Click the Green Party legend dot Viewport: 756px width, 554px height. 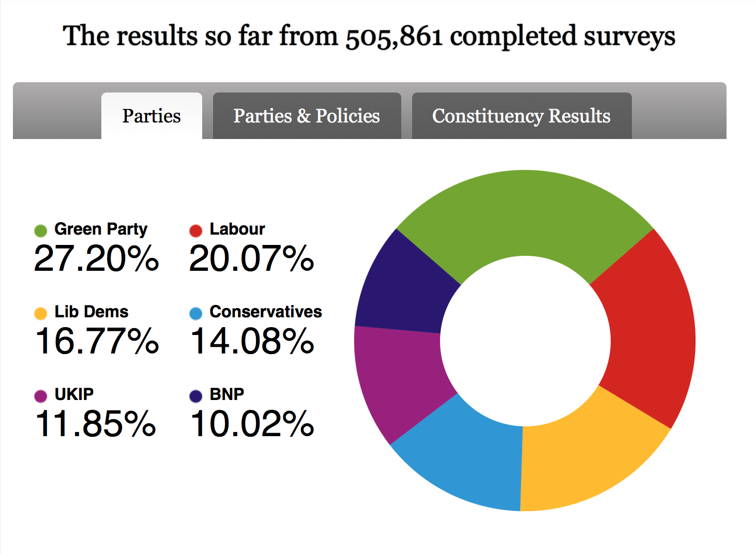click(x=40, y=230)
